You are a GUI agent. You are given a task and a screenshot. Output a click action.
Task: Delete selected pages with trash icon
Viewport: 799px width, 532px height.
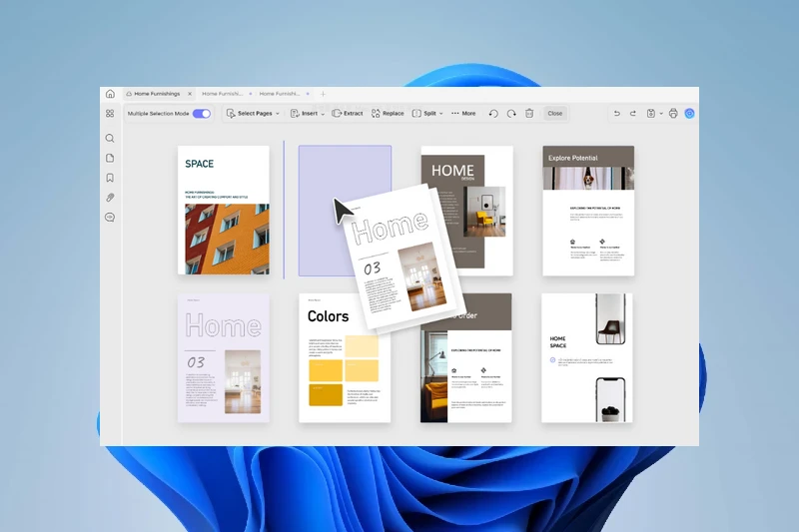coord(529,114)
